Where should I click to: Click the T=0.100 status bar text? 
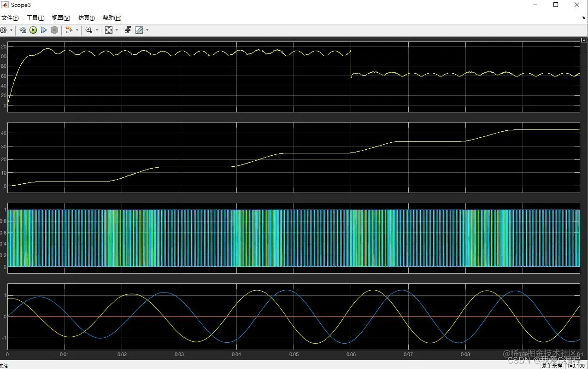tap(576, 366)
